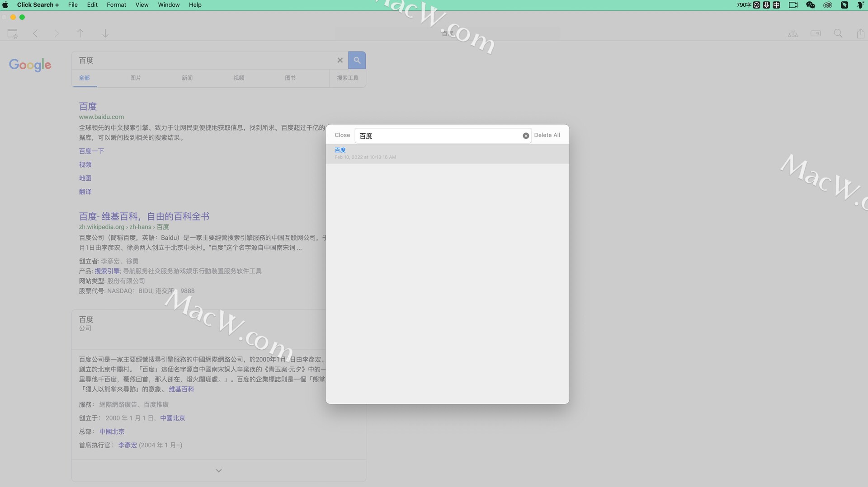Viewport: 868px width, 487px height.
Task: Clear the Google search box with X
Action: (340, 60)
